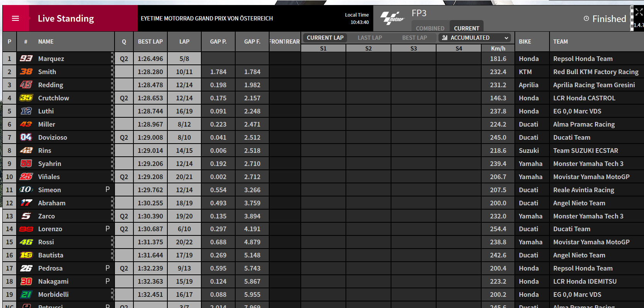
Task: Click the FRONT REAR tyre column header
Action: (285, 42)
